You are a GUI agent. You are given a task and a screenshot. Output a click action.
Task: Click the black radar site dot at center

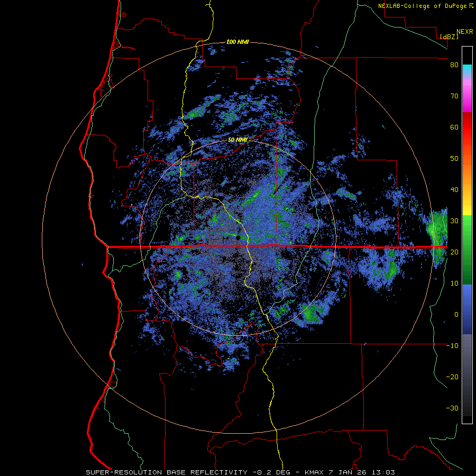click(x=238, y=237)
